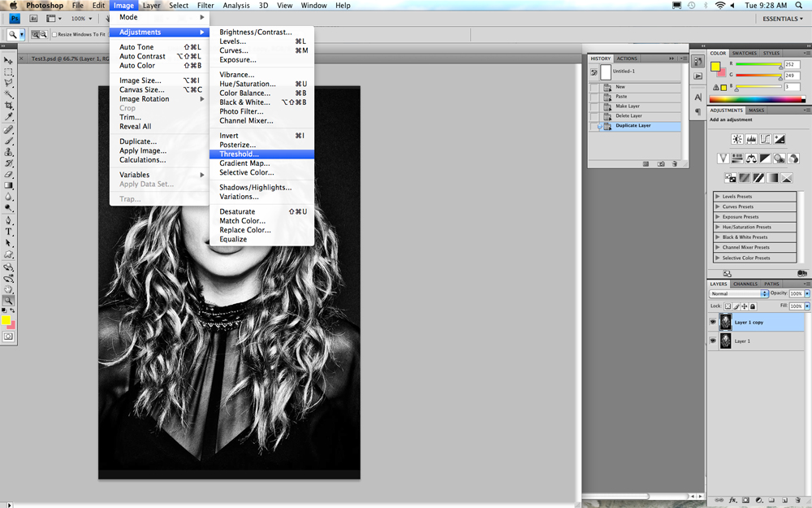Enable Resize Windows To Fit checkbox

54,34
